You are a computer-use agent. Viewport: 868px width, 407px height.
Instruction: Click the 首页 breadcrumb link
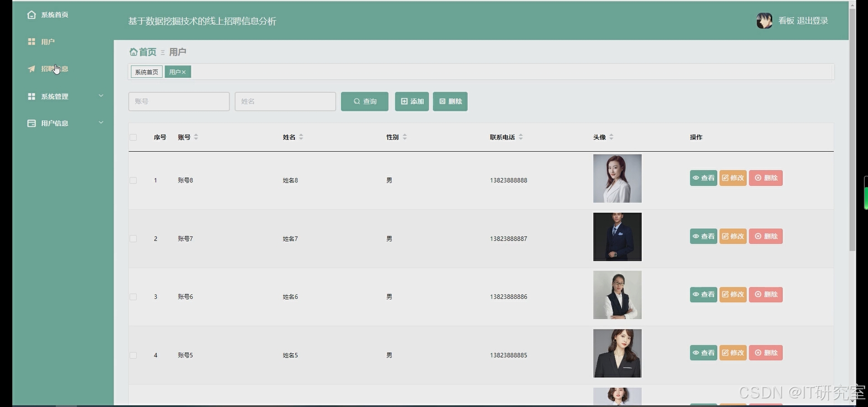(x=148, y=52)
